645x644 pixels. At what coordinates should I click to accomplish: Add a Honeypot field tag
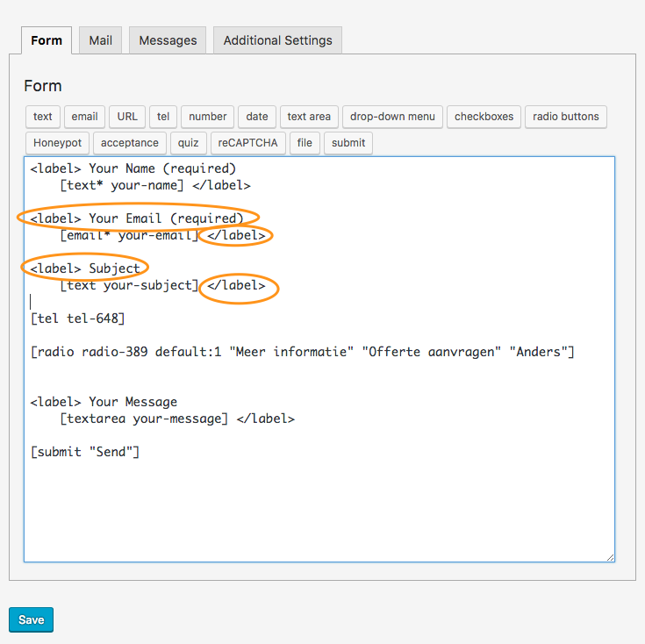coord(57,143)
